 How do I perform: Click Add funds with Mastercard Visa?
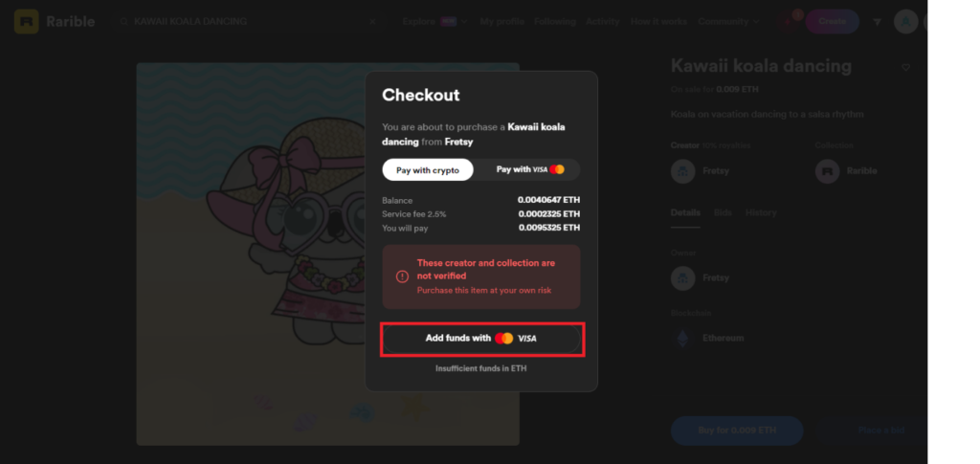[x=481, y=339]
